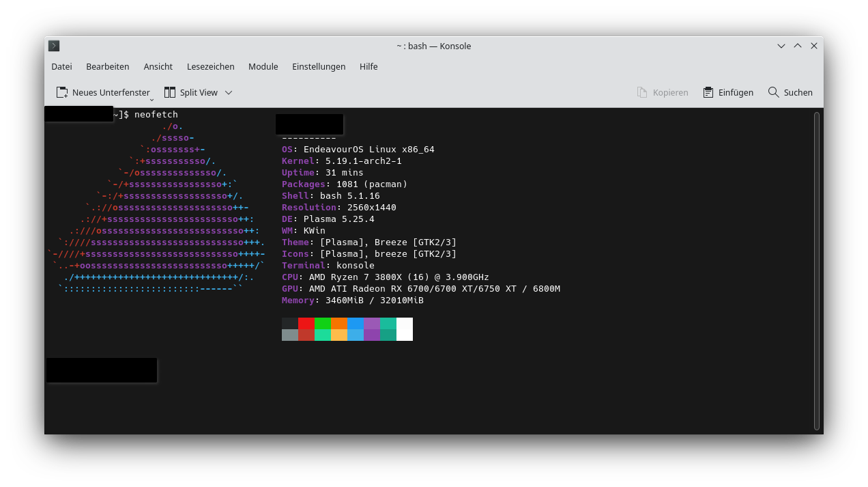The width and height of the screenshot is (868, 487).
Task: Click the terminal vertical scrollbar
Action: click(817, 270)
